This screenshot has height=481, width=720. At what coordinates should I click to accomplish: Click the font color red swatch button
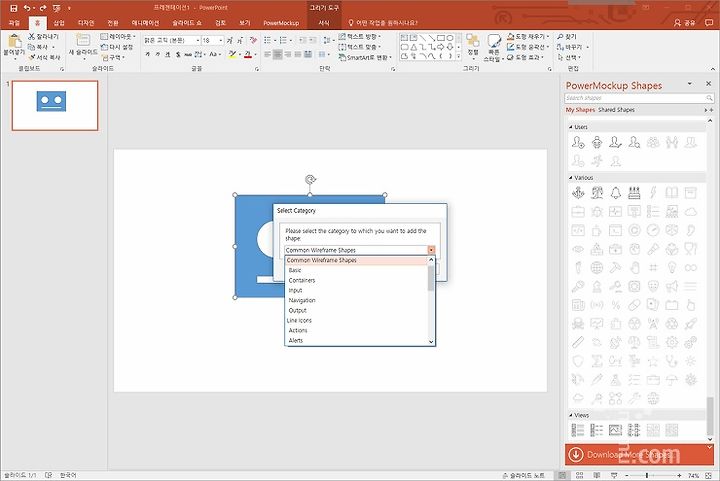click(248, 55)
